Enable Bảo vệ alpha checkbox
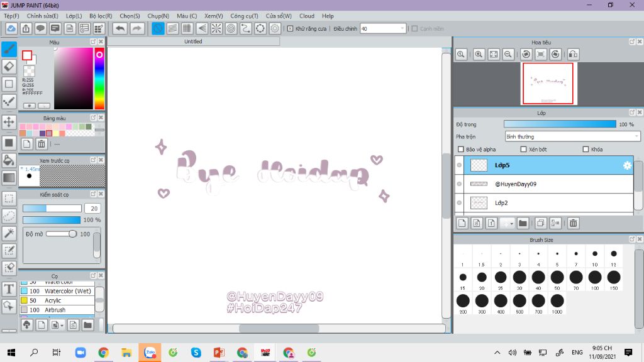This screenshot has width=644, height=362. pyautogui.click(x=461, y=150)
